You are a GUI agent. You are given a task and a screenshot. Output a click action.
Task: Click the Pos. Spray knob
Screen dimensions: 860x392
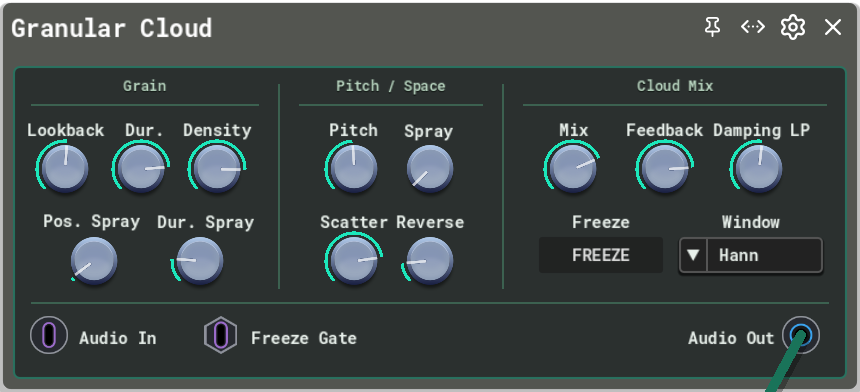[x=94, y=261]
